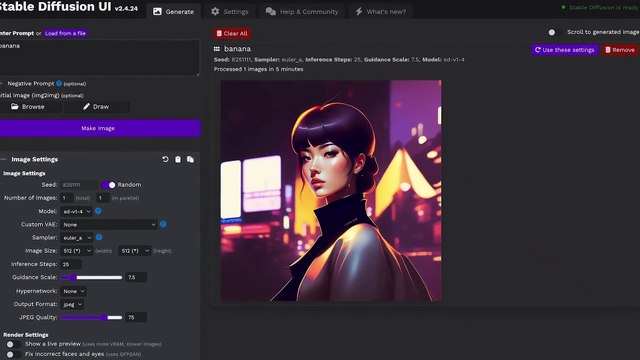
Task: Adjust the JPEG Quality slider
Action: (91, 318)
